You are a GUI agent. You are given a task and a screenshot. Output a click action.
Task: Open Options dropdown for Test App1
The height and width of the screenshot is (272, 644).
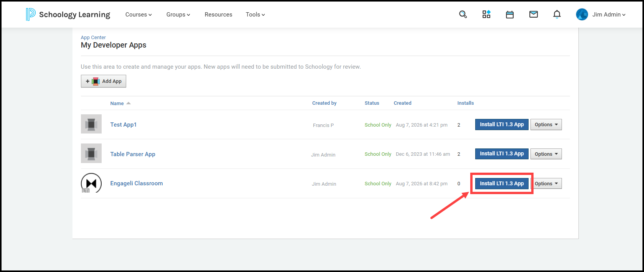coord(546,124)
